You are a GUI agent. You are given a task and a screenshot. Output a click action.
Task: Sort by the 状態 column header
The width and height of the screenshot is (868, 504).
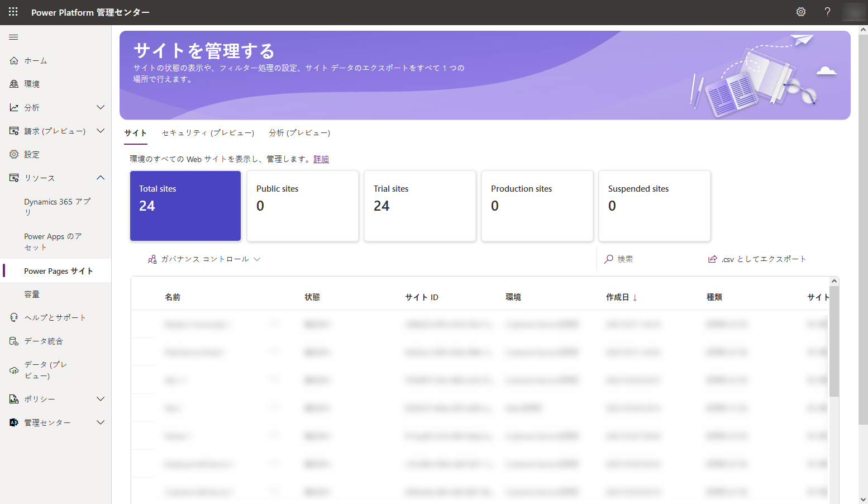coord(312,297)
